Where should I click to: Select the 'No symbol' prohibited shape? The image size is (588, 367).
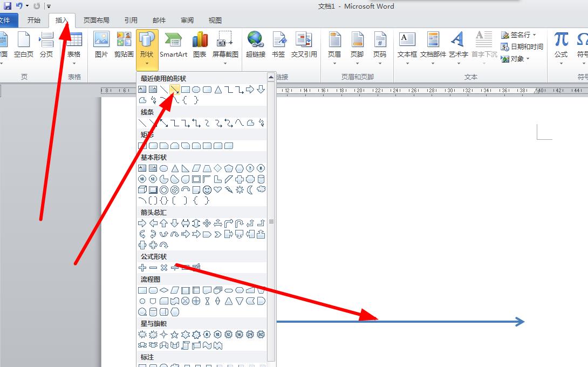click(x=175, y=190)
